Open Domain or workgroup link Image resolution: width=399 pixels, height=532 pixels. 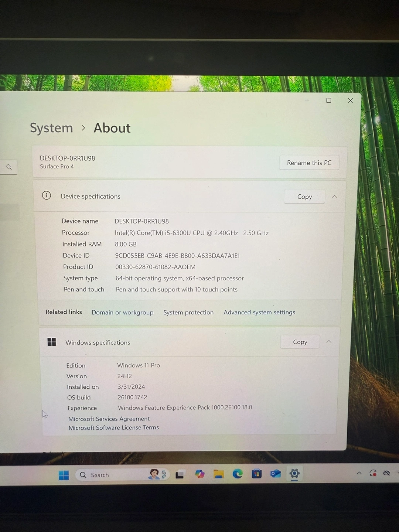click(x=123, y=313)
